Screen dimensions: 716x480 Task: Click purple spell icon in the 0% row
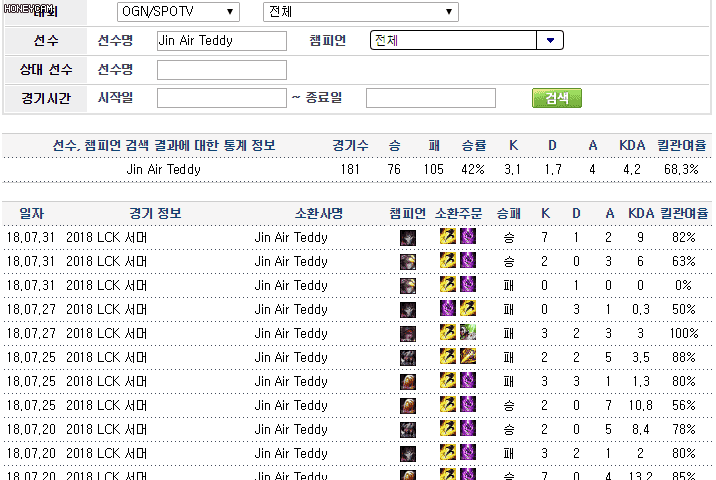[468, 284]
